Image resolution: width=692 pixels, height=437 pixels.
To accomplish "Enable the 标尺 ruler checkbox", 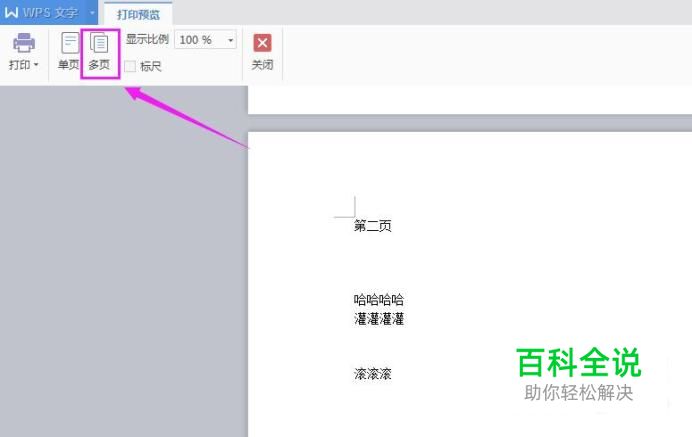I will (x=130, y=66).
